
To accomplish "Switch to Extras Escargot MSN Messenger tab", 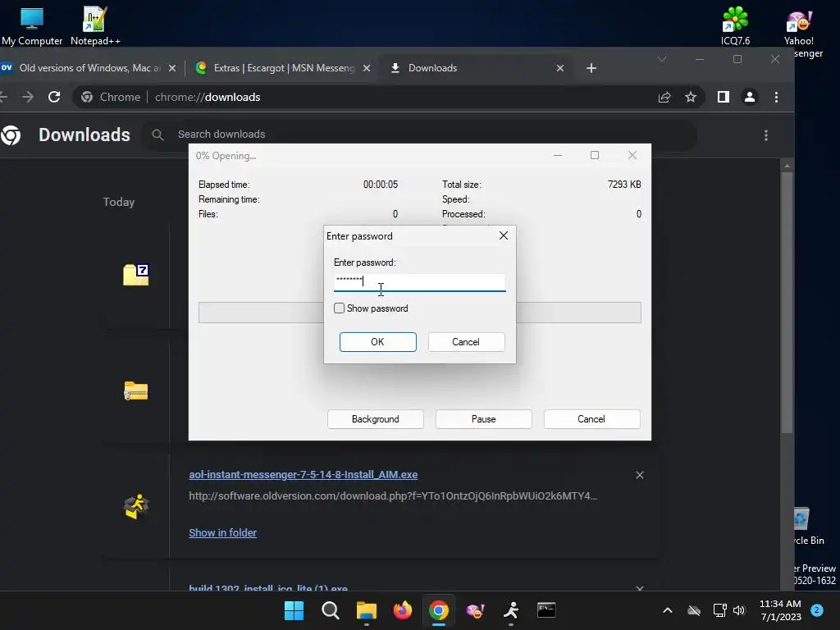I will click(283, 68).
